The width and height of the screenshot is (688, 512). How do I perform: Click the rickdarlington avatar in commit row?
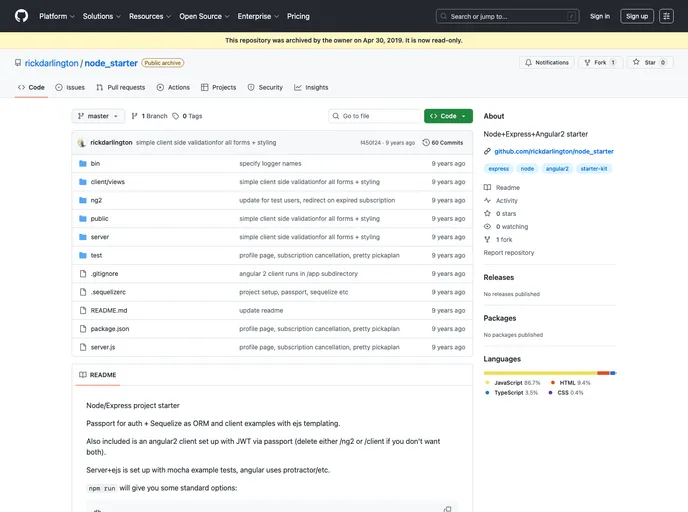point(82,142)
